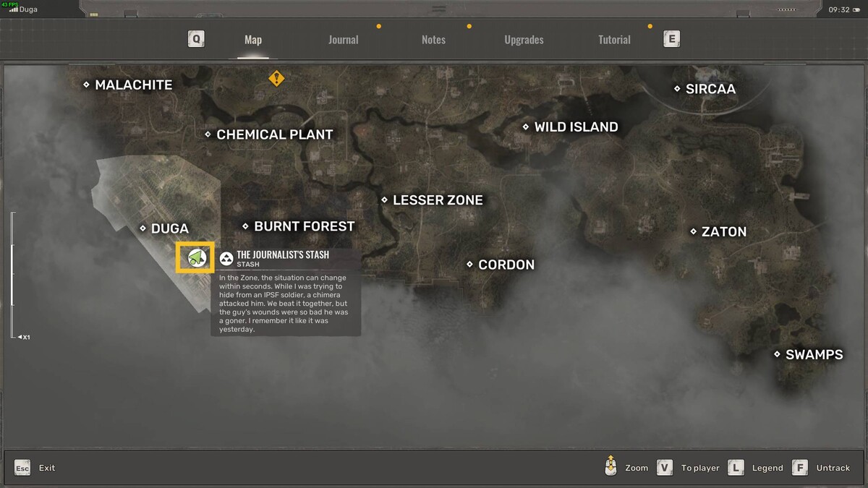Click the Zoom label
Image resolution: width=868 pixels, height=488 pixels.
pos(637,468)
